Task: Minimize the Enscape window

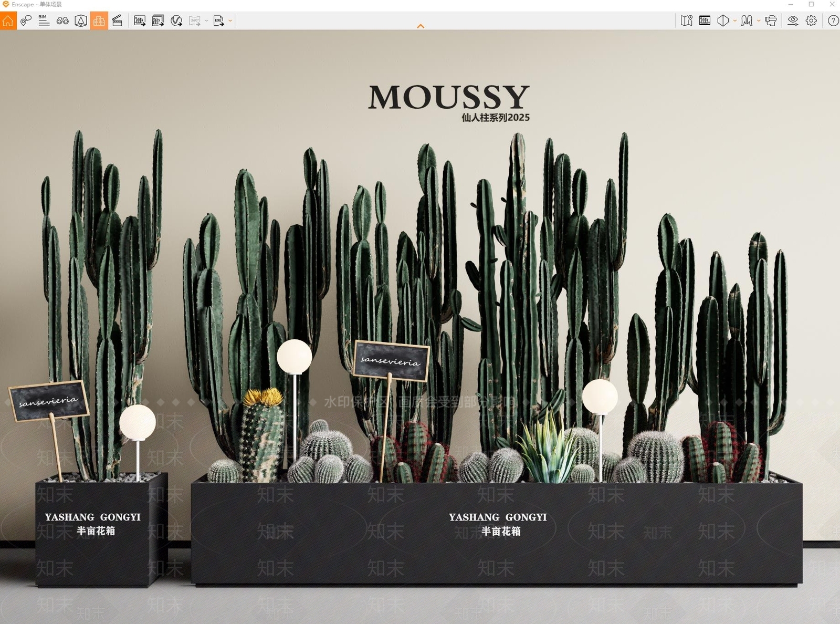Action: (791, 4)
